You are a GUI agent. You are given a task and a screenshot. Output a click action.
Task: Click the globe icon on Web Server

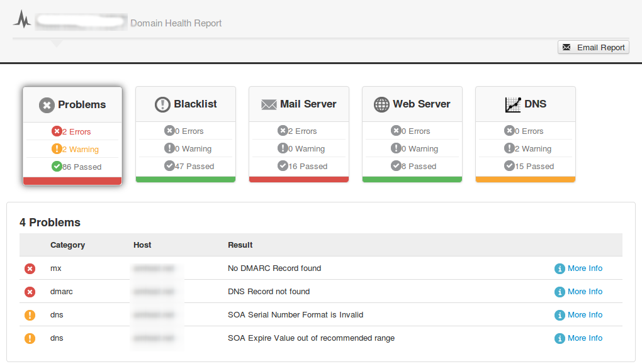(381, 105)
